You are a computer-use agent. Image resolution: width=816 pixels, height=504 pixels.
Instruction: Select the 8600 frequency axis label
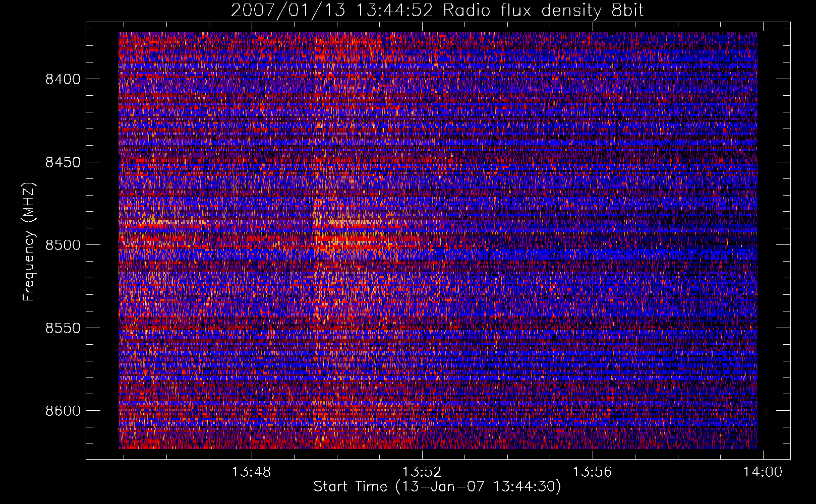point(63,411)
